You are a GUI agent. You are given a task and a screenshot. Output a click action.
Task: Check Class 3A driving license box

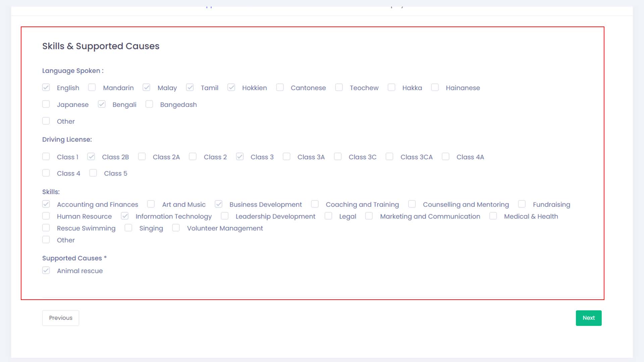point(286,157)
